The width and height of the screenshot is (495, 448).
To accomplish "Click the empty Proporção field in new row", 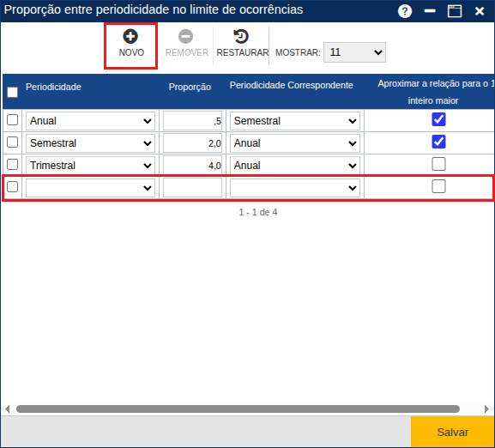I will point(192,188).
